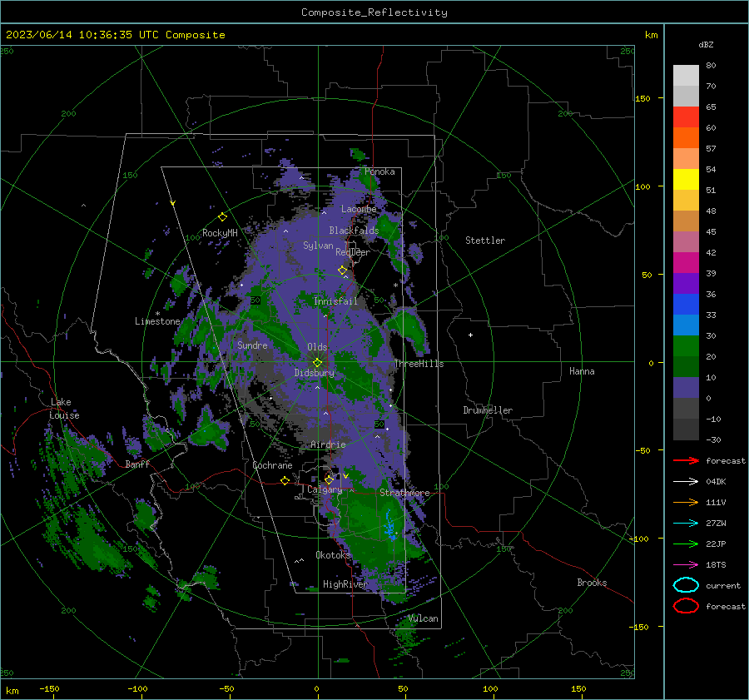Click the white plus marker west of Hanna
749x700 pixels.
470,335
